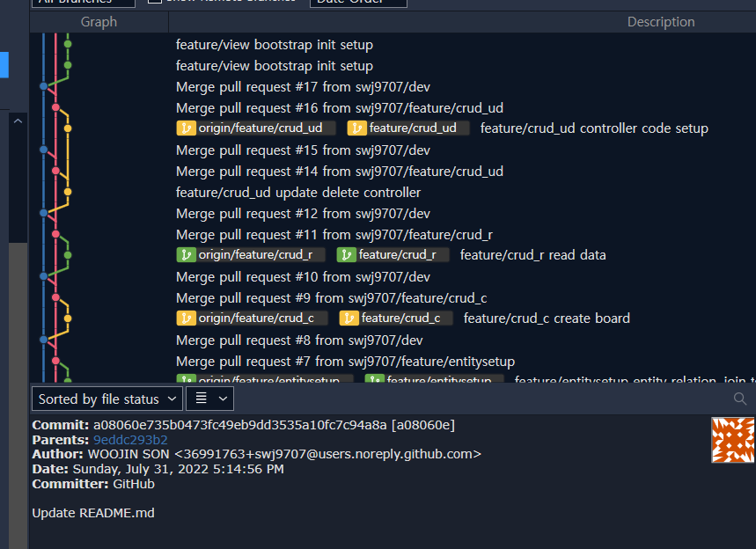Expand the chevron beside the file view icon

(221, 398)
